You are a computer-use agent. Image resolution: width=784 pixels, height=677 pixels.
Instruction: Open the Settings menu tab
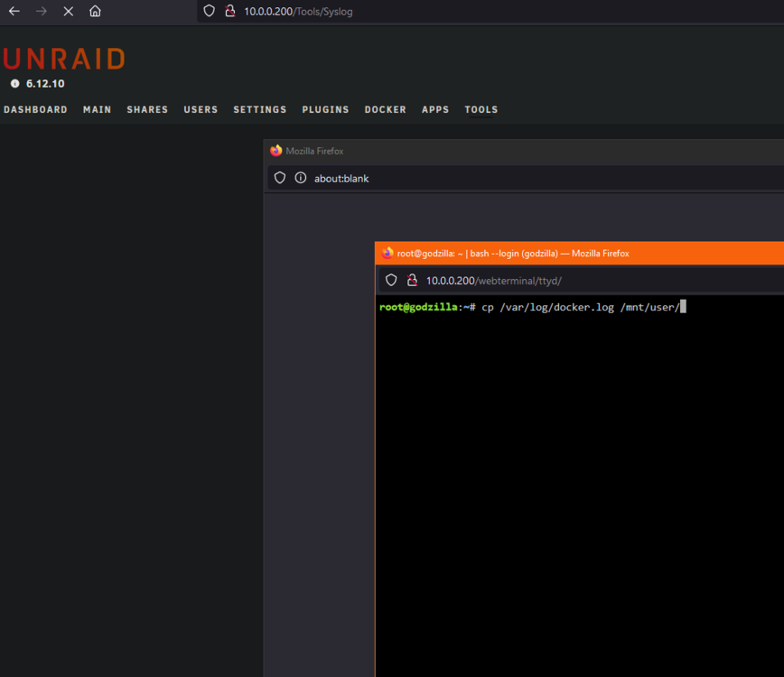260,109
